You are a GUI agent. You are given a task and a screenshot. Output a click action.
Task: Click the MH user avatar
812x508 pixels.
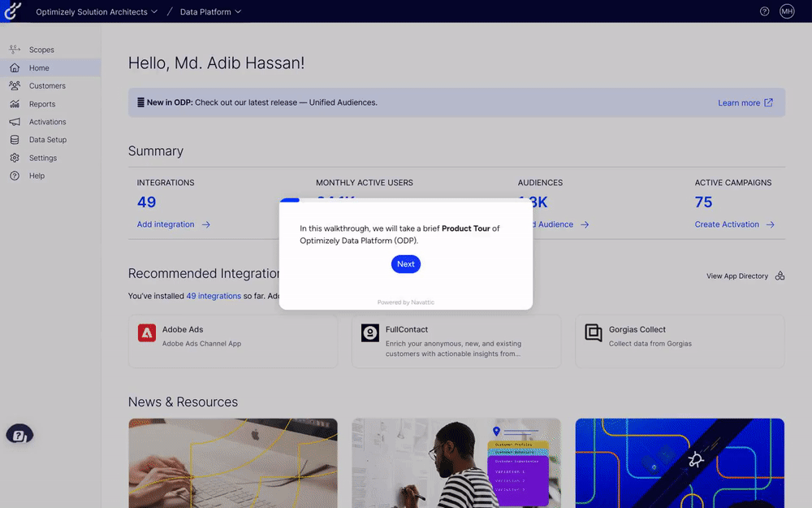(x=787, y=11)
